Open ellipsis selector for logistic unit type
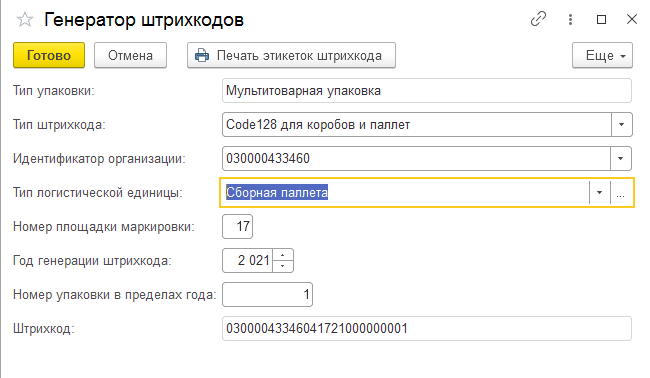This screenshot has width=650, height=378. pyautogui.click(x=621, y=193)
